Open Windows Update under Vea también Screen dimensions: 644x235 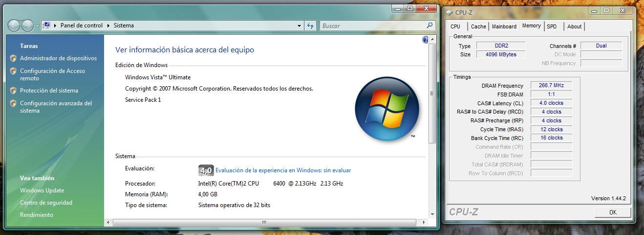(x=42, y=190)
